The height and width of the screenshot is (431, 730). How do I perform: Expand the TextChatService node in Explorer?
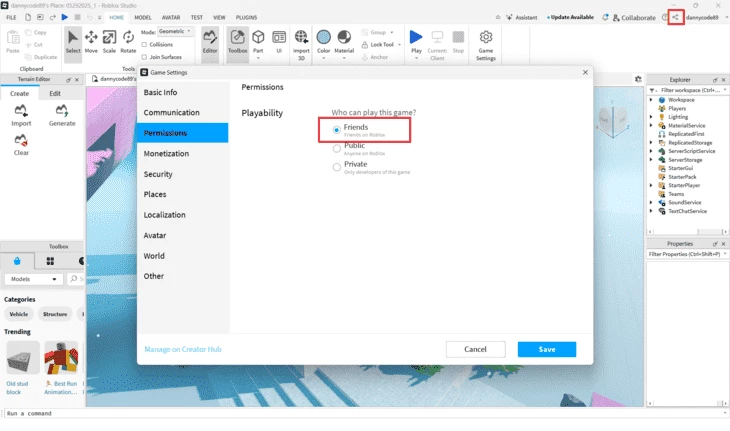tap(651, 211)
